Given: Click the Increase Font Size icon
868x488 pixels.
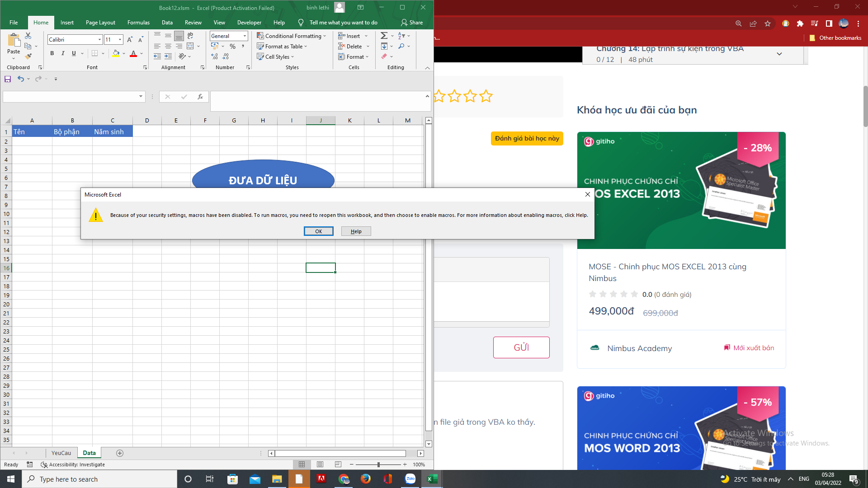Looking at the screenshot, I should 130,40.
